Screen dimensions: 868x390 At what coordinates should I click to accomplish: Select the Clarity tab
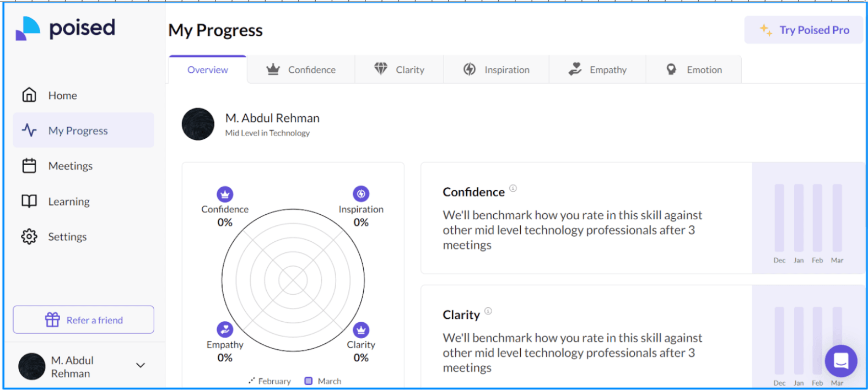(400, 70)
